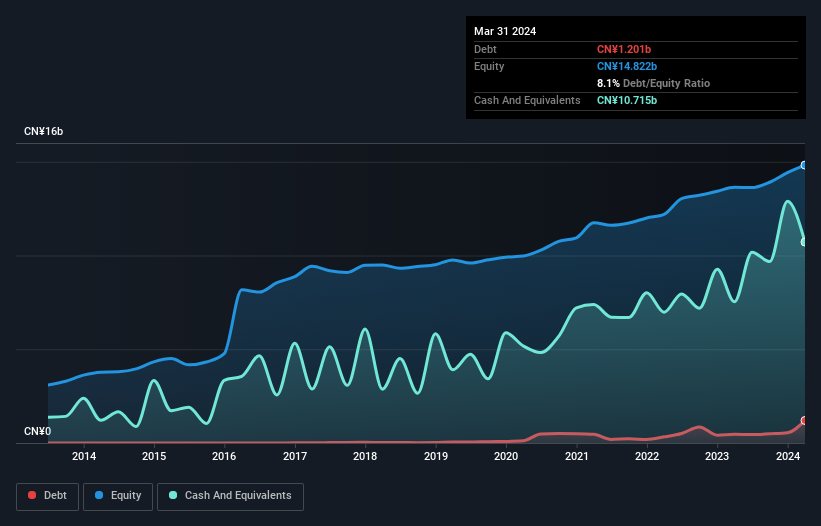Select the 2020 tick on the time axis

click(506, 457)
